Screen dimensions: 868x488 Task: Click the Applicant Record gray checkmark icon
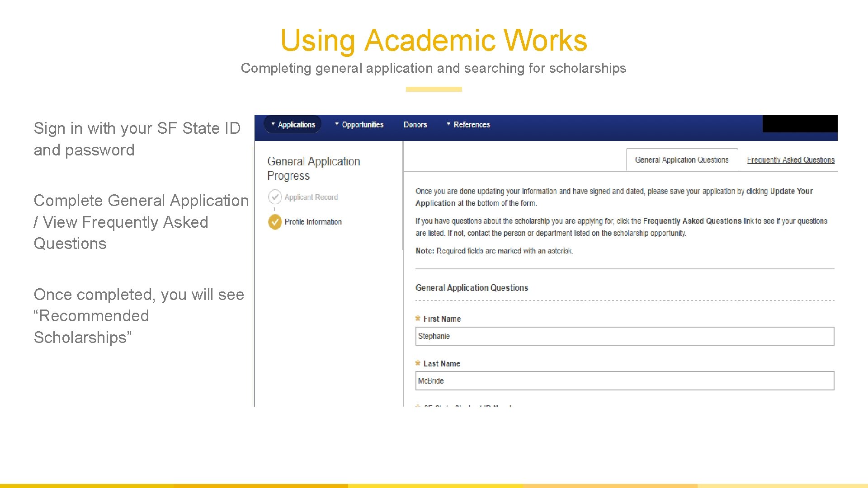pyautogui.click(x=274, y=197)
